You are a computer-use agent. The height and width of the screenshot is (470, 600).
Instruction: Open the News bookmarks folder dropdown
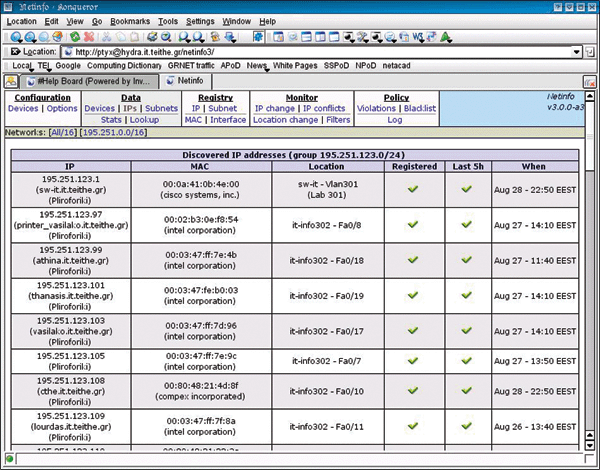(x=259, y=65)
